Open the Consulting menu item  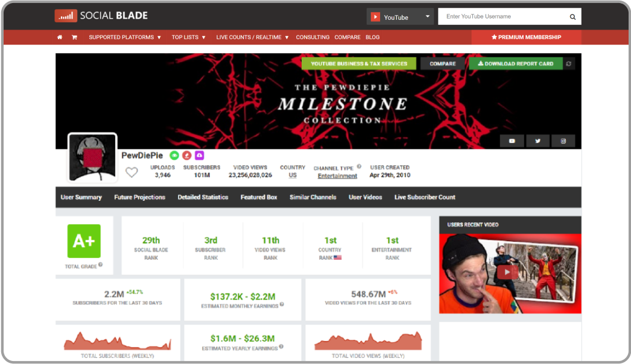pos(312,37)
